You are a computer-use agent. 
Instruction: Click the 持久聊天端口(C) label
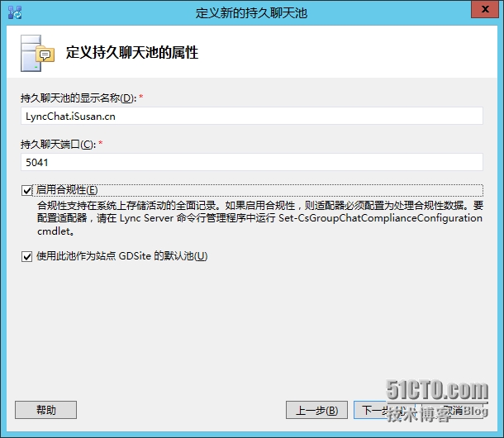(58, 144)
